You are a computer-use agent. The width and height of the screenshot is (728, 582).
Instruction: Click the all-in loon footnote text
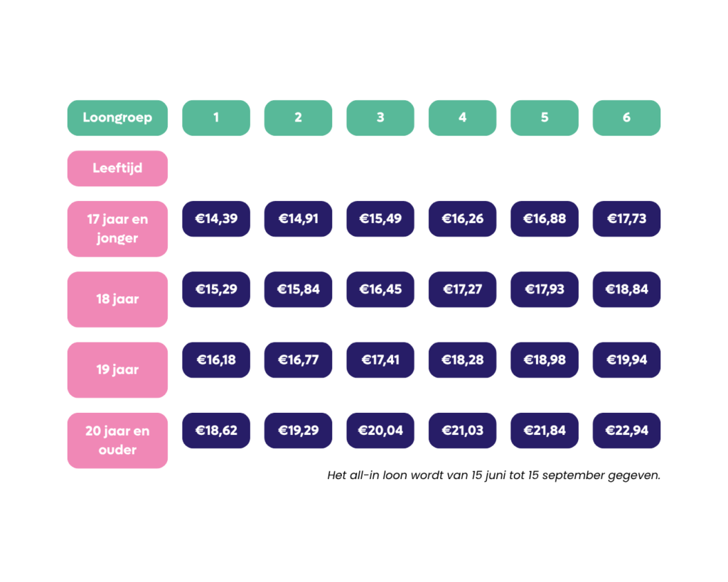pyautogui.click(x=493, y=475)
